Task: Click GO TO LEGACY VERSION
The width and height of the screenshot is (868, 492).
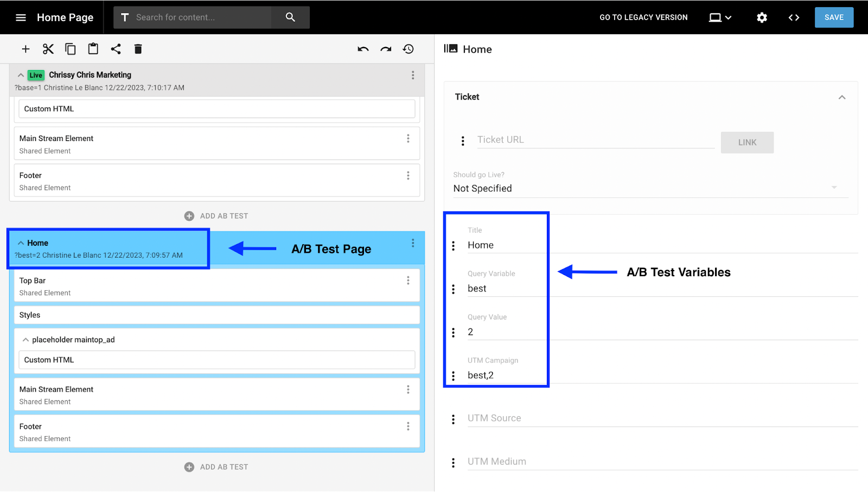Action: [x=643, y=17]
